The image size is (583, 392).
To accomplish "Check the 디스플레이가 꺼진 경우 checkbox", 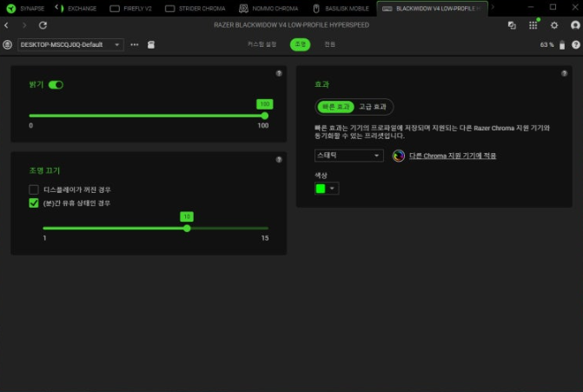I will click(x=34, y=189).
